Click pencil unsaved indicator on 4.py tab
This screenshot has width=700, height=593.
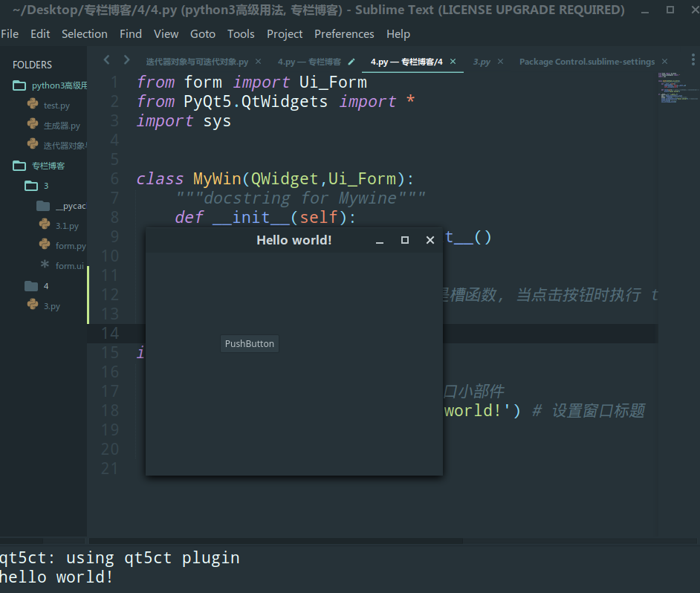click(351, 62)
